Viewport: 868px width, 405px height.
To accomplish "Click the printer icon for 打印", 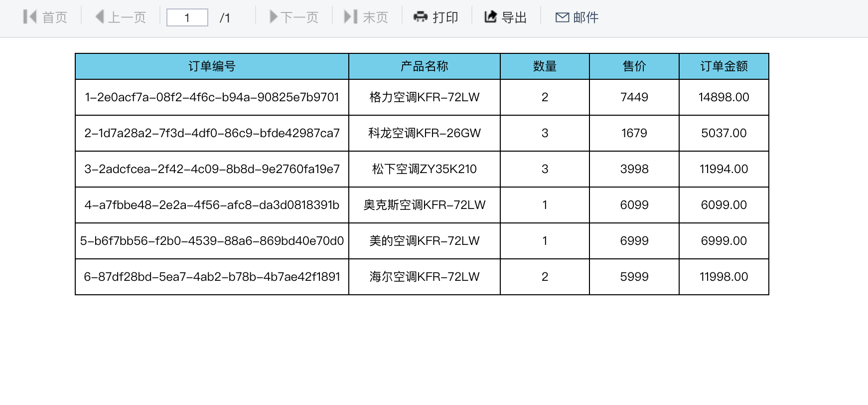I will click(421, 17).
